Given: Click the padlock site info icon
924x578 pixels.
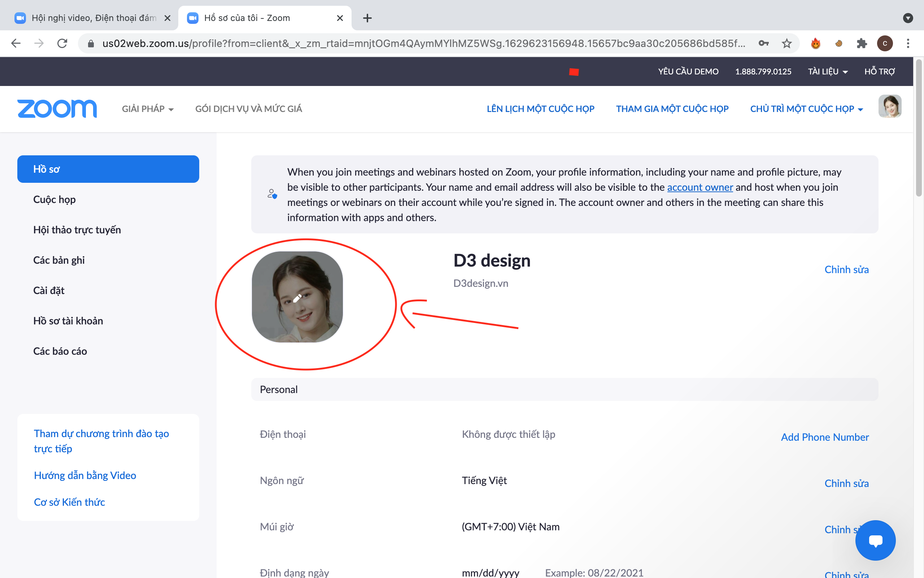Looking at the screenshot, I should tap(91, 44).
